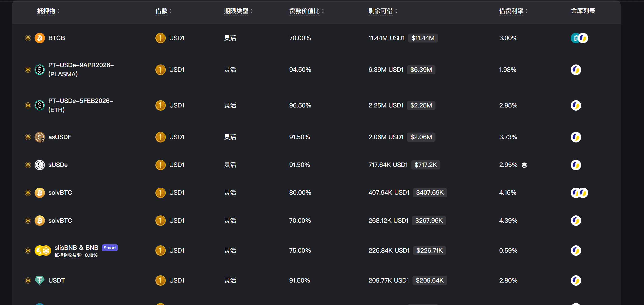Click the sUSDe token icon
This screenshot has height=305, width=644.
39,165
